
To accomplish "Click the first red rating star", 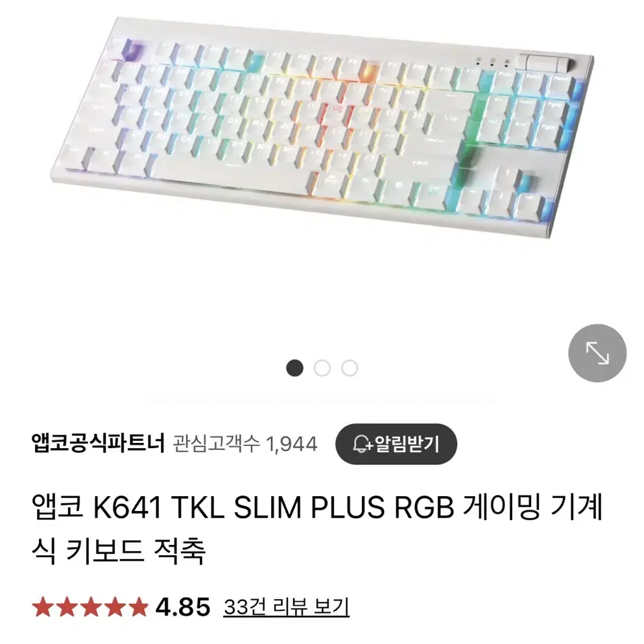I will tap(42, 607).
